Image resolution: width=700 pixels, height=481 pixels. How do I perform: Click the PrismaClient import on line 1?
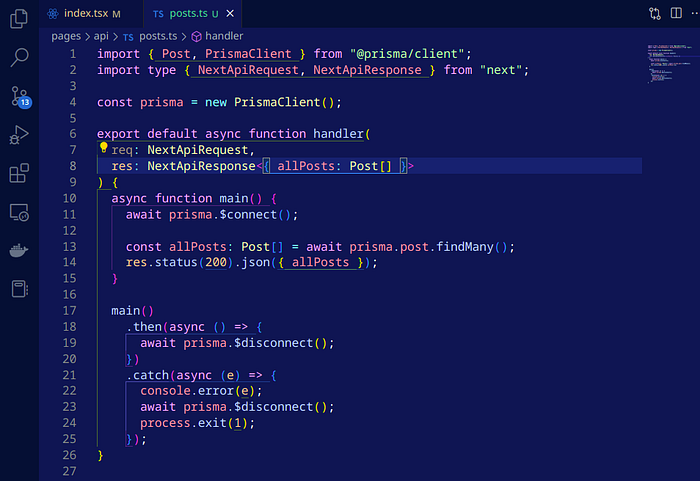pos(248,54)
